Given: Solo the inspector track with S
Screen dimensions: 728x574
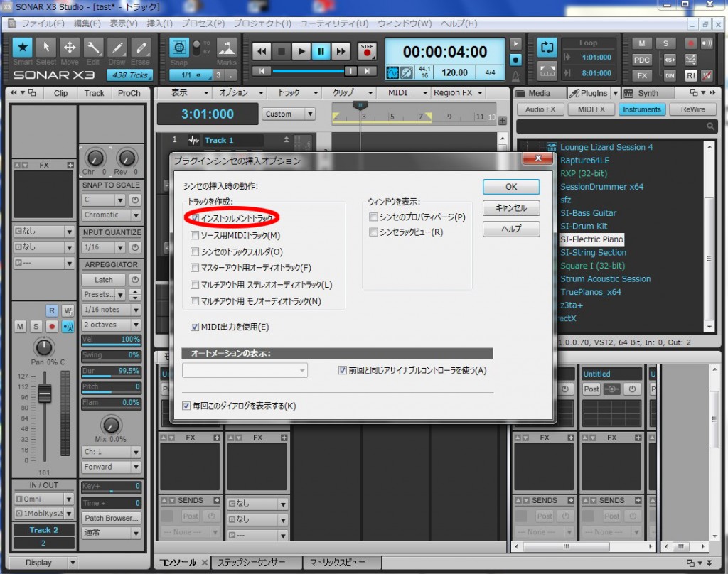Looking at the screenshot, I should (36, 327).
